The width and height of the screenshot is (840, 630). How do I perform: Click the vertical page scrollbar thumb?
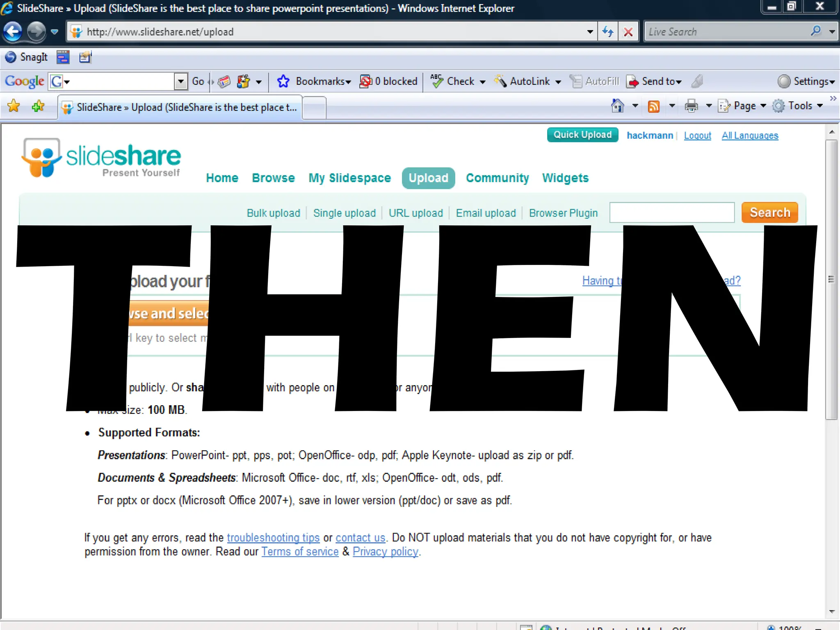(831, 279)
